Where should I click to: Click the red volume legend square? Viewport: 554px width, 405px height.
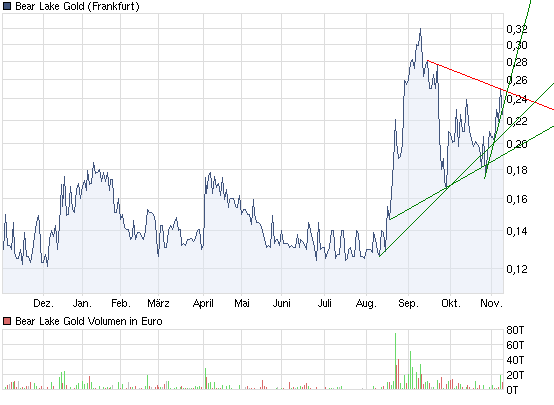coord(7,321)
